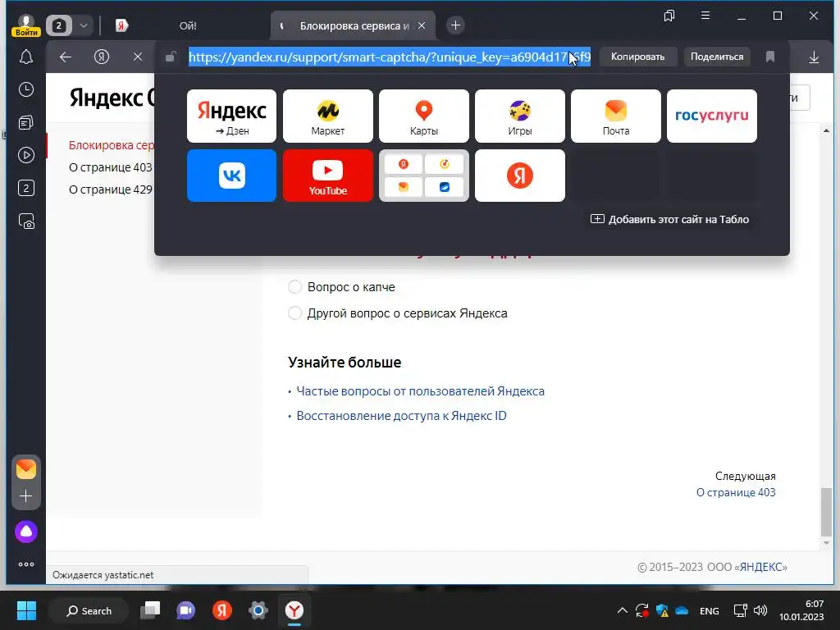Select Блокировка сер… in left navigation
840x630 pixels.
(x=112, y=145)
